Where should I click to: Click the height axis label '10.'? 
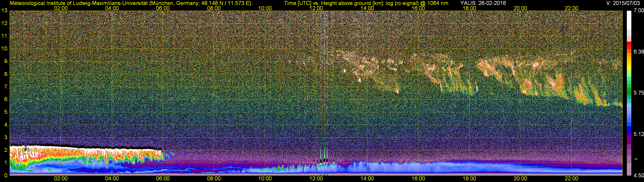pos(5,48)
